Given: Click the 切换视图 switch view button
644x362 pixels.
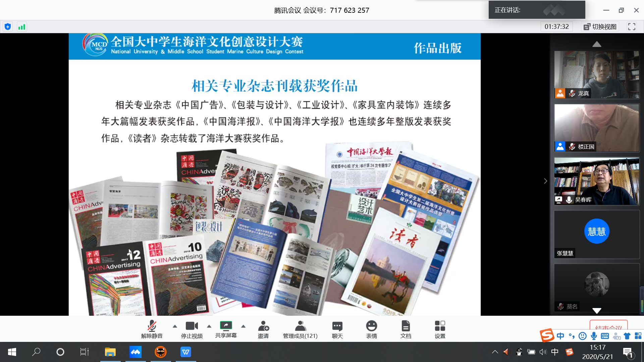Looking at the screenshot, I should pos(600,27).
